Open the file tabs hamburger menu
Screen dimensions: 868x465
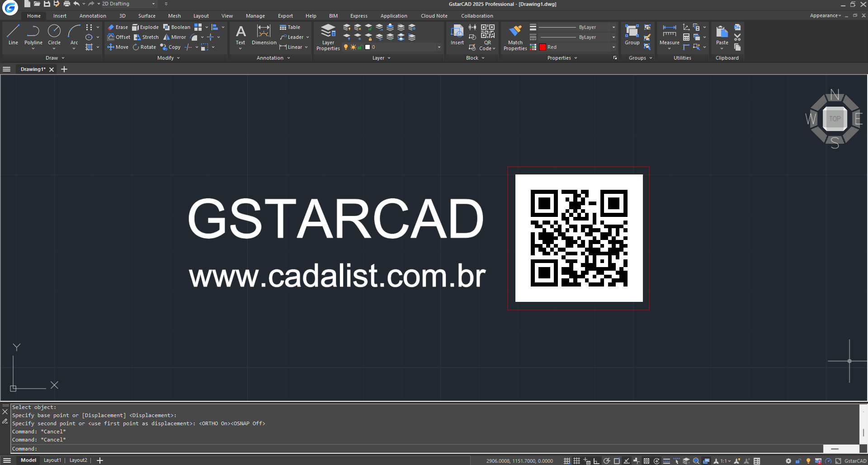[x=7, y=69]
